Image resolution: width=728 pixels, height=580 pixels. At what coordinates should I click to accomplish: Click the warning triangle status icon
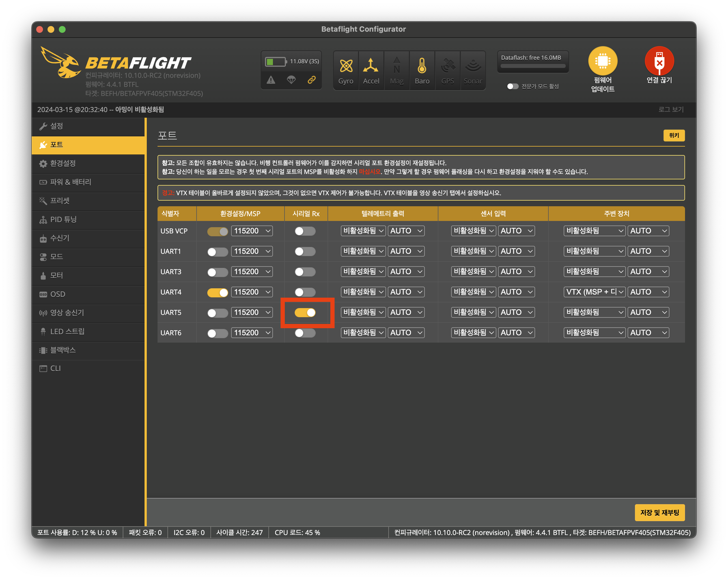(x=271, y=80)
